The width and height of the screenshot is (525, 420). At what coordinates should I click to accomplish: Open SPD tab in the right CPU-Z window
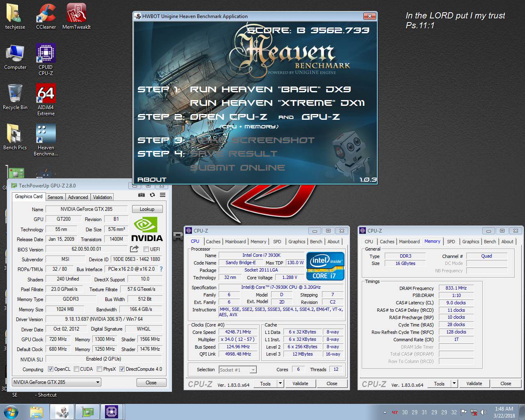point(451,242)
